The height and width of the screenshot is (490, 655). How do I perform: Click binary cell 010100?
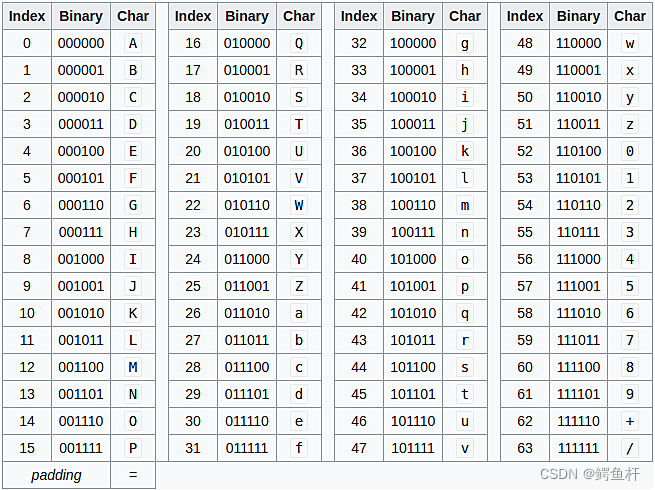(247, 151)
